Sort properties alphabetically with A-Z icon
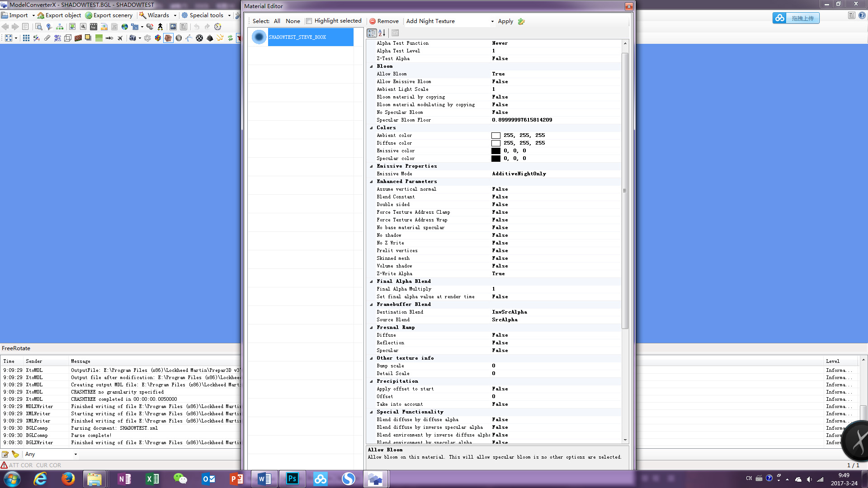868x488 pixels. (382, 33)
